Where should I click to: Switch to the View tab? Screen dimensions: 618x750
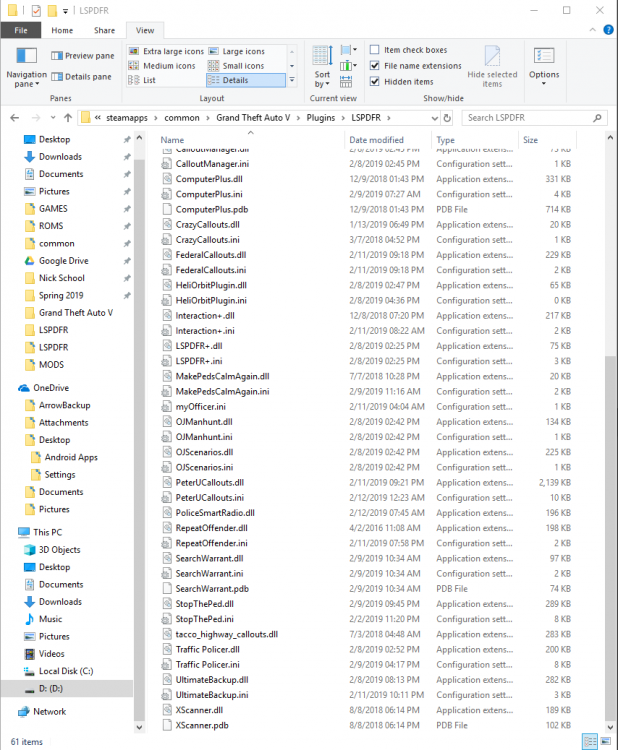(145, 30)
